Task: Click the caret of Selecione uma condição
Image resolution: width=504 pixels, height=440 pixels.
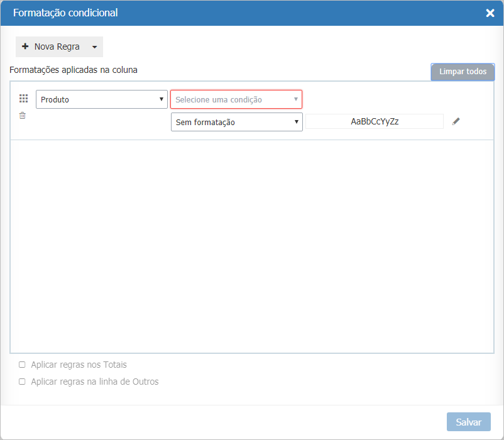Action: (295, 99)
